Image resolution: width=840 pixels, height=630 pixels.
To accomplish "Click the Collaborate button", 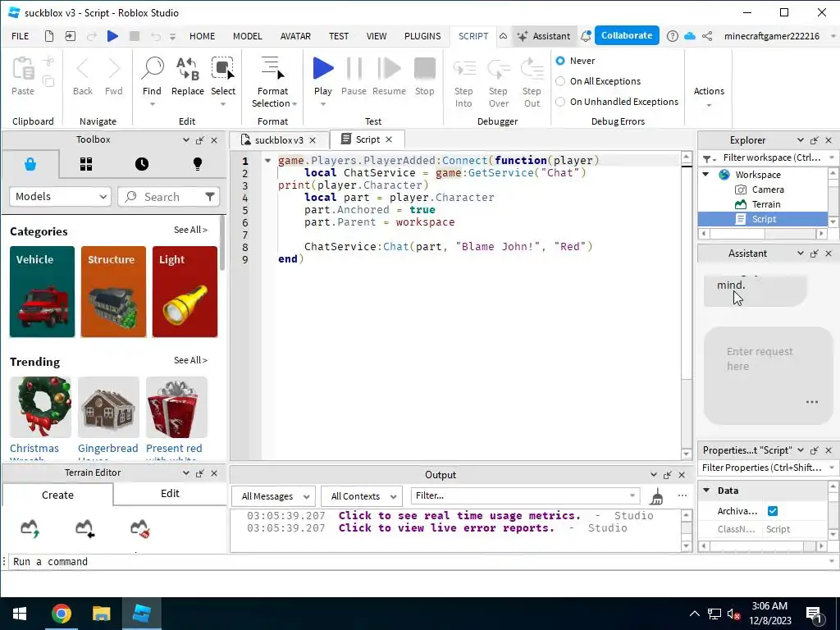I will tap(627, 35).
